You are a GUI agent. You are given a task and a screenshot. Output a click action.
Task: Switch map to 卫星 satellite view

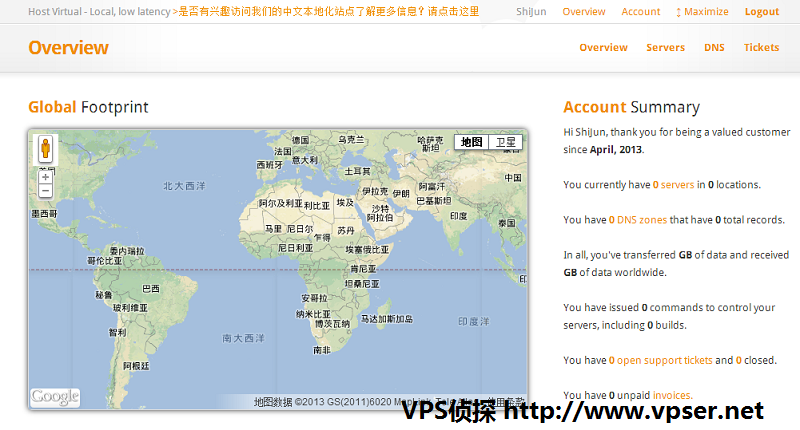[506, 142]
